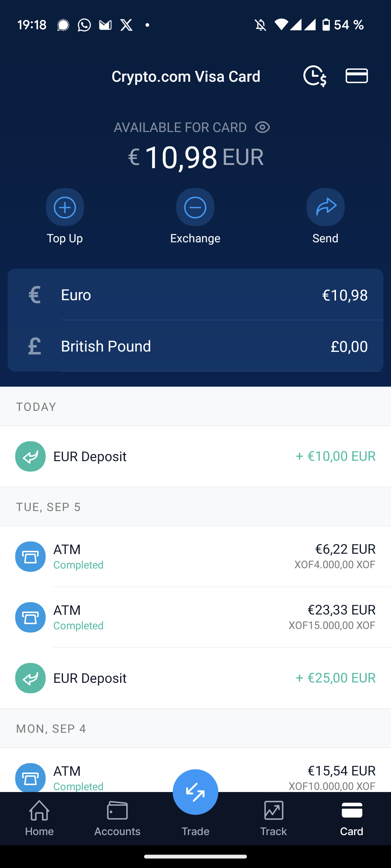This screenshot has width=391, height=868.
Task: Open the €6,22 ATM transaction
Action: (x=195, y=556)
